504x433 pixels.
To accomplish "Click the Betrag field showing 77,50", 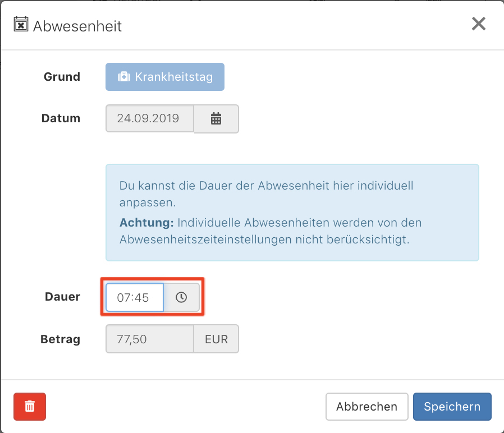I will (149, 339).
